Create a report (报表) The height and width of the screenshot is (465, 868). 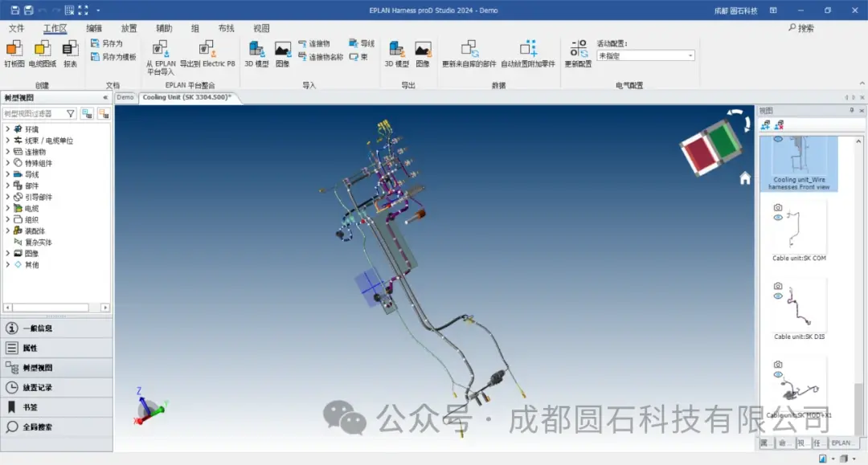(x=70, y=54)
